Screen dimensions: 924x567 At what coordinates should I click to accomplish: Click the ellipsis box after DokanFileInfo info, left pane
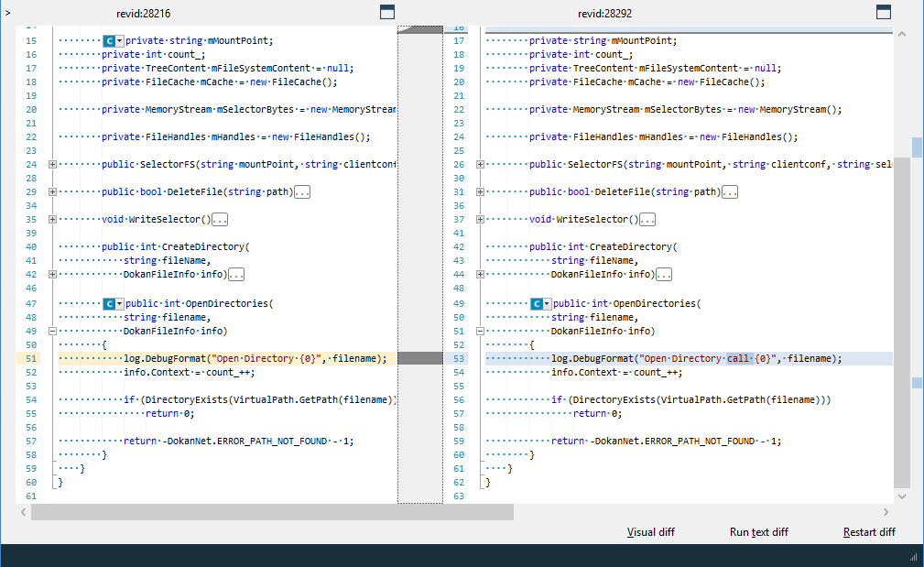(x=236, y=274)
